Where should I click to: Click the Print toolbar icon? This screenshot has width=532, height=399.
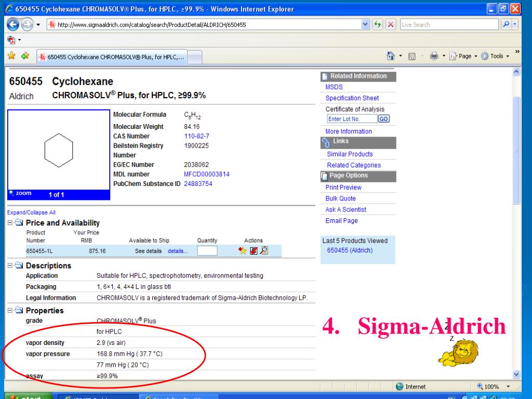[434, 56]
